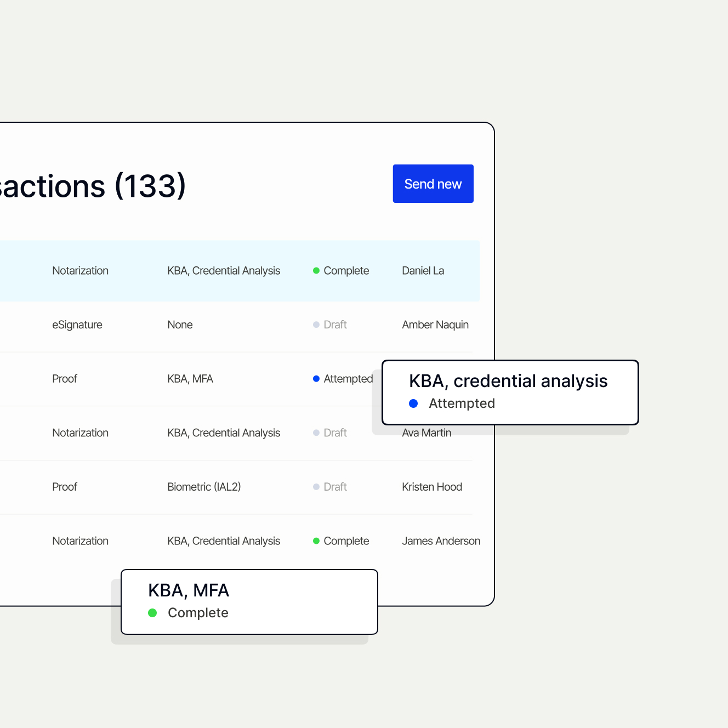
Task: Click the Complete label in KBA, MFA card
Action: pyautogui.click(x=198, y=613)
